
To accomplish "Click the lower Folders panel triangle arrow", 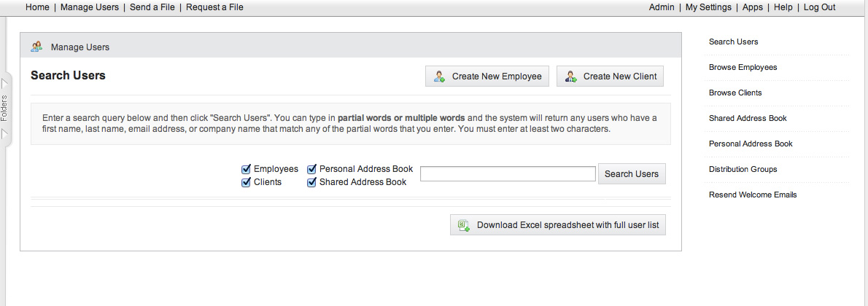I will click(4, 133).
